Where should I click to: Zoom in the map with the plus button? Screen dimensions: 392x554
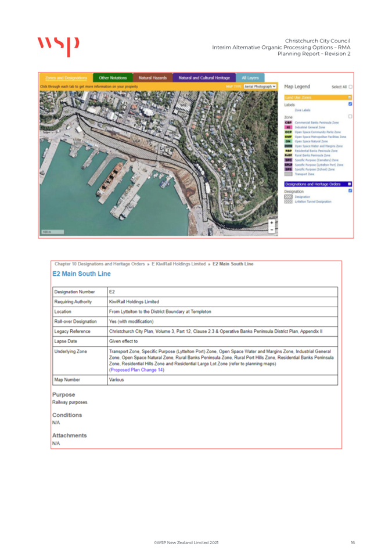[271, 223]
